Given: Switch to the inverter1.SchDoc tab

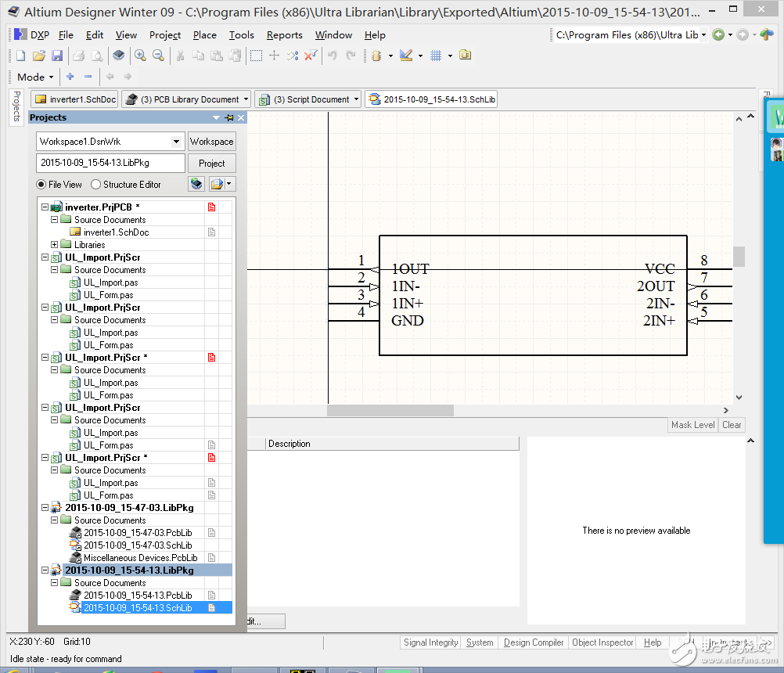Looking at the screenshot, I should click(75, 99).
